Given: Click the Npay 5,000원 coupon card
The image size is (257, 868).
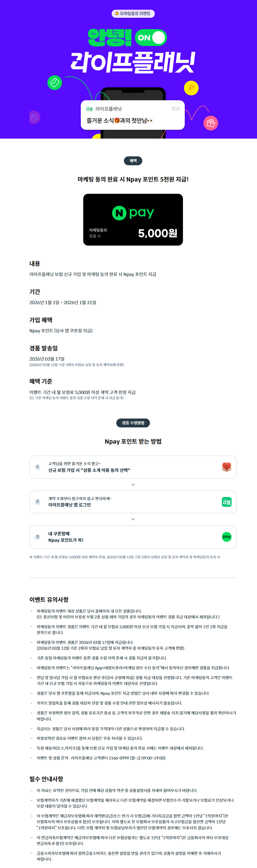Looking at the screenshot, I should [133, 219].
